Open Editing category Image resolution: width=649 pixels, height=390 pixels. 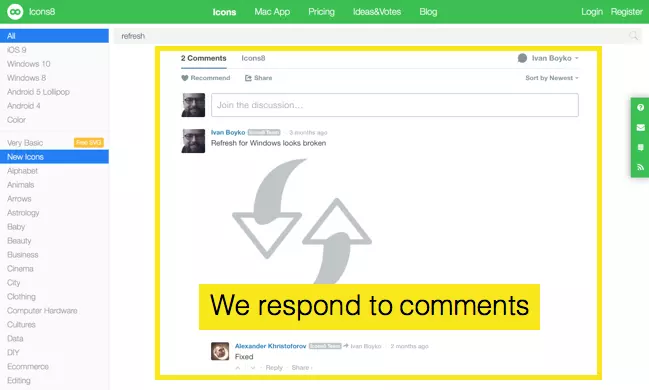18,380
